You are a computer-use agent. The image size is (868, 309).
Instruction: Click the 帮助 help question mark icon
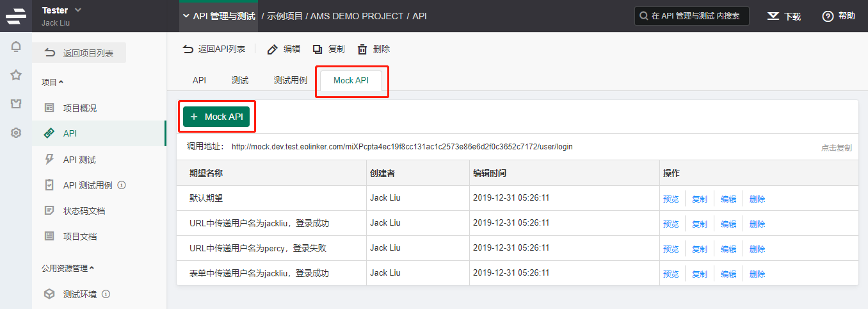tap(828, 16)
